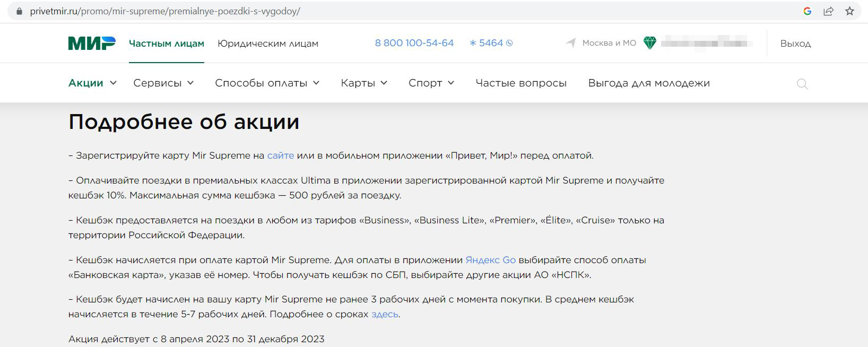This screenshot has height=347, width=868.
Task: Expand the Акции chevron
Action: (x=113, y=83)
